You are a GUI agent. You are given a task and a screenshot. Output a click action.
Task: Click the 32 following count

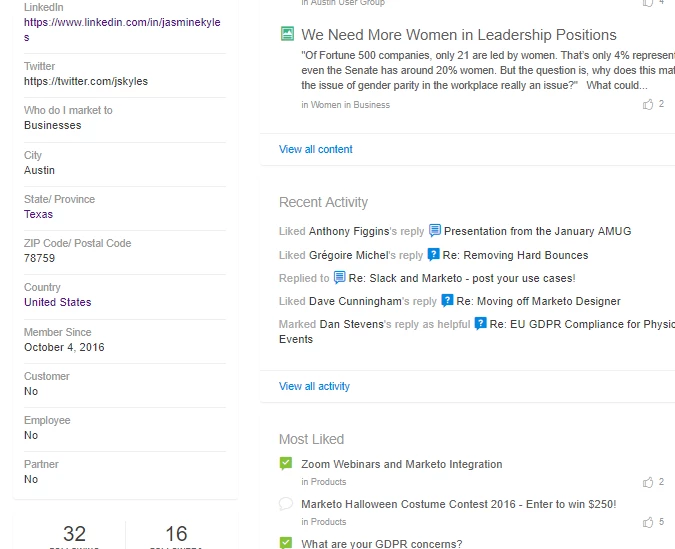tap(74, 534)
